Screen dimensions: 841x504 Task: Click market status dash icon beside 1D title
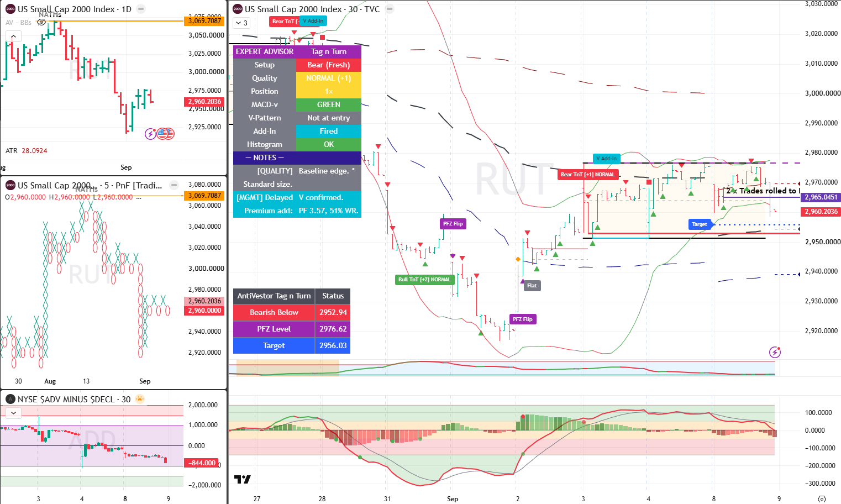(x=141, y=9)
